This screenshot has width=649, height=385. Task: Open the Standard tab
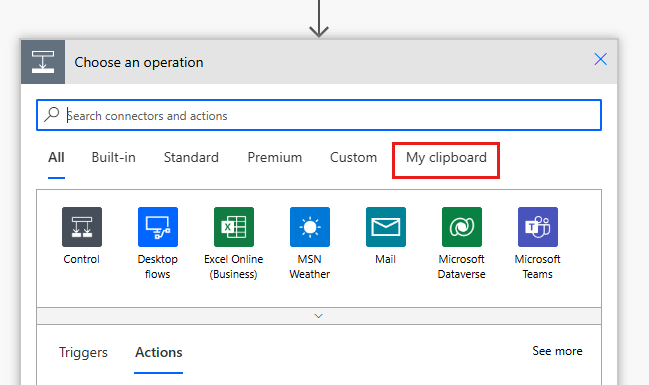pos(191,157)
